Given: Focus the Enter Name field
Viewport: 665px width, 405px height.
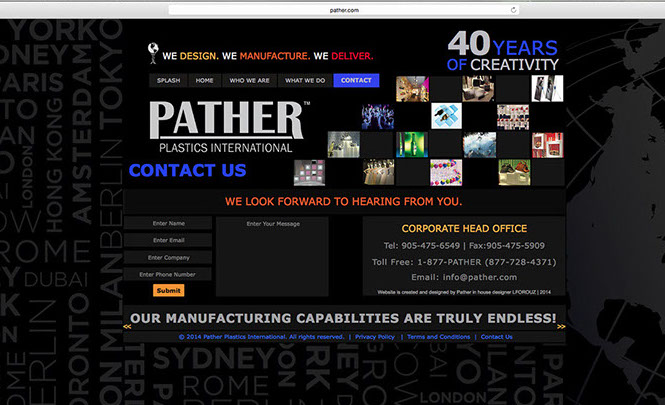Looking at the screenshot, I should (x=168, y=224).
